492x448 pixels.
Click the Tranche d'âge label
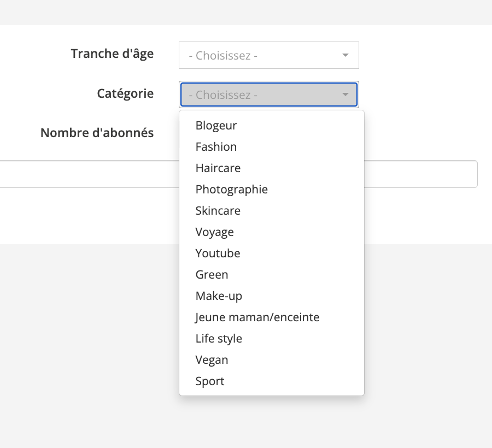[x=112, y=54]
